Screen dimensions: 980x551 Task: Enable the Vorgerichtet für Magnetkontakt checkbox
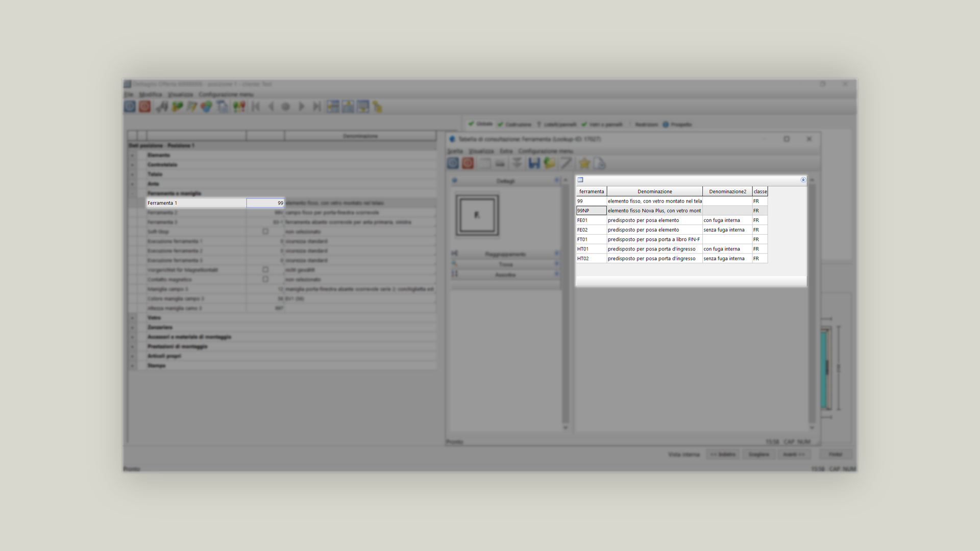pyautogui.click(x=265, y=270)
